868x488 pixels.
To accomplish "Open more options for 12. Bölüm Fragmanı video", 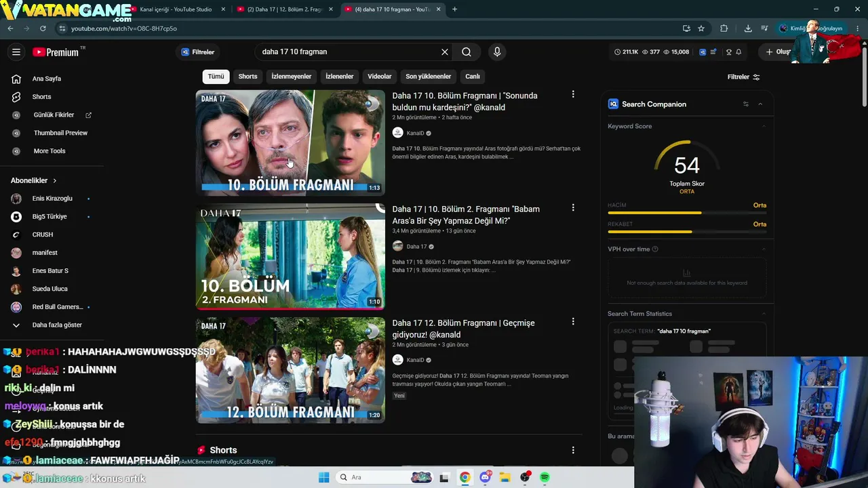I will pyautogui.click(x=573, y=321).
